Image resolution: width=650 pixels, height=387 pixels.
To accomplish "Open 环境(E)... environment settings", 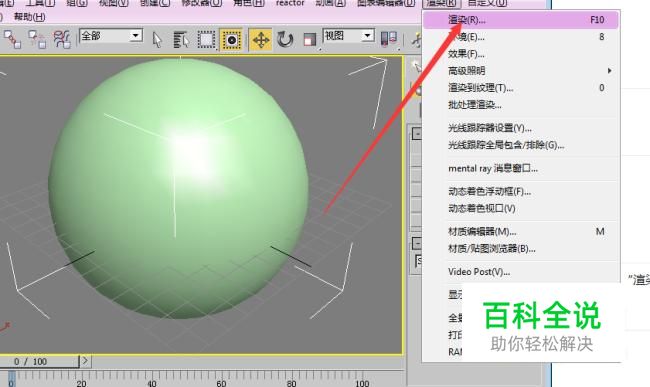I will [x=521, y=37].
